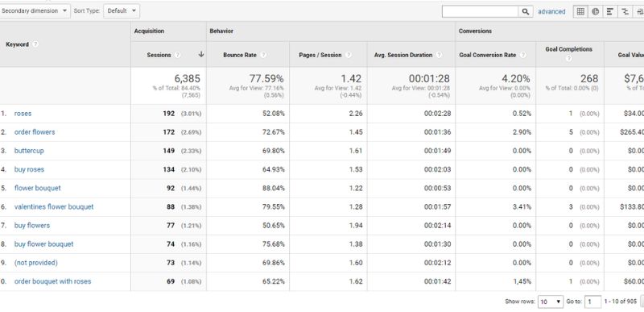Viewport: 644px width, 312px height.
Task: Show help for Avg. Session Duration
Action: (439, 55)
